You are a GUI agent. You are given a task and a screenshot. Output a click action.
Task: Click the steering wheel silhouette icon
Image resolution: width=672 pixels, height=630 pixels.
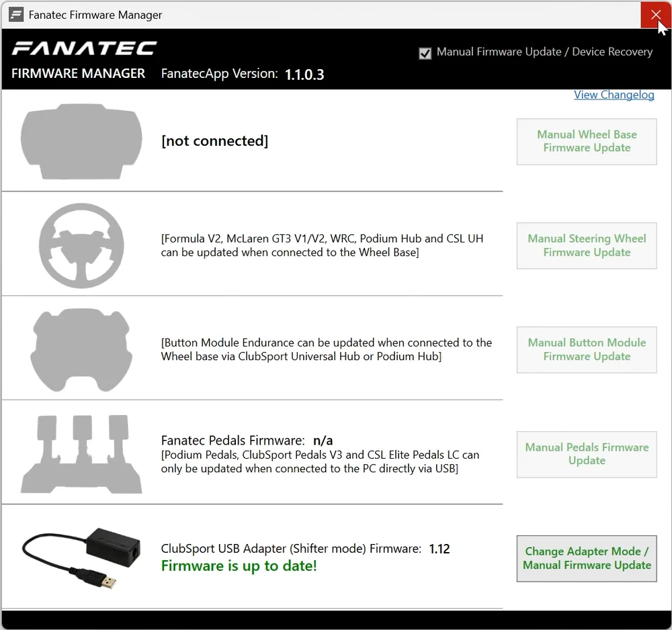pos(81,246)
